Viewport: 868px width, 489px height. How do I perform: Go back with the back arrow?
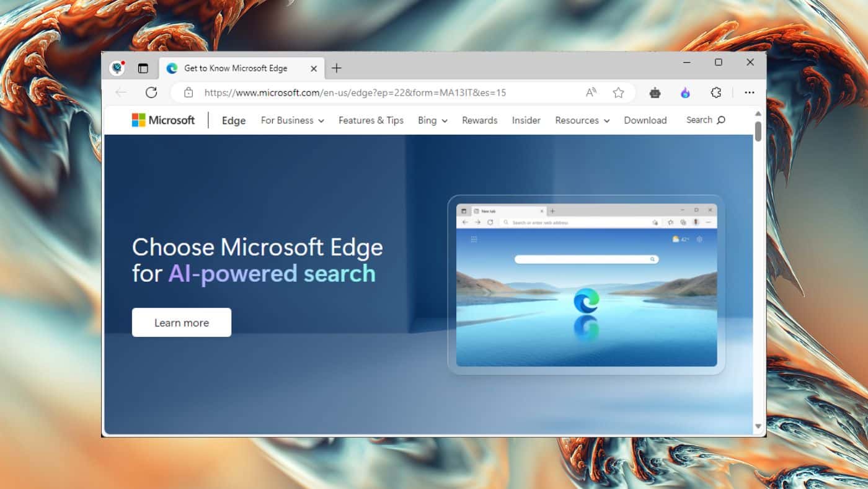click(x=121, y=92)
